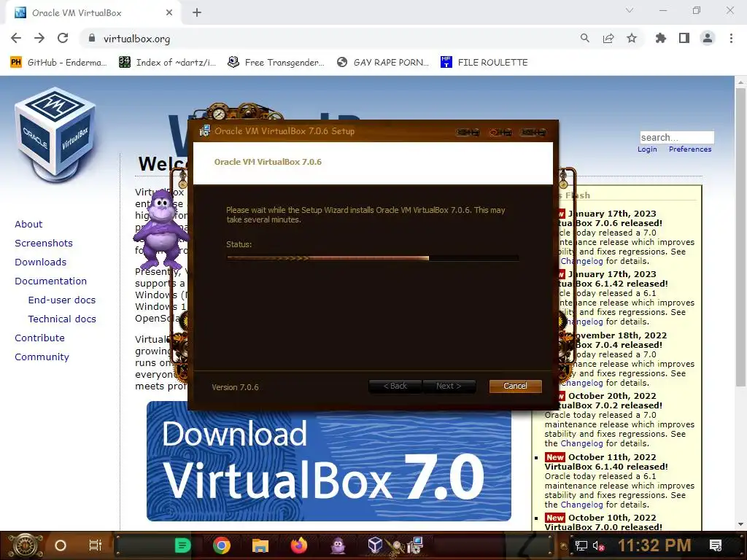
Task: Click the disabled Back button in Setup
Action: (x=395, y=386)
